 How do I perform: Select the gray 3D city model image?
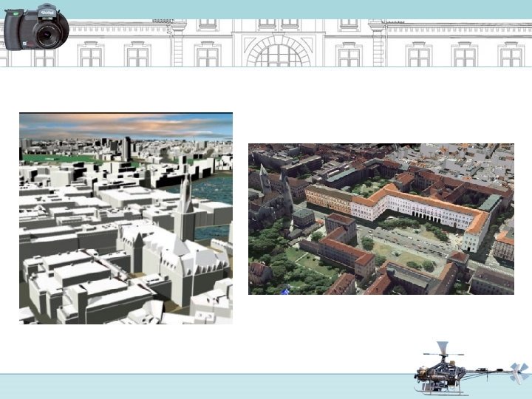coord(126,218)
